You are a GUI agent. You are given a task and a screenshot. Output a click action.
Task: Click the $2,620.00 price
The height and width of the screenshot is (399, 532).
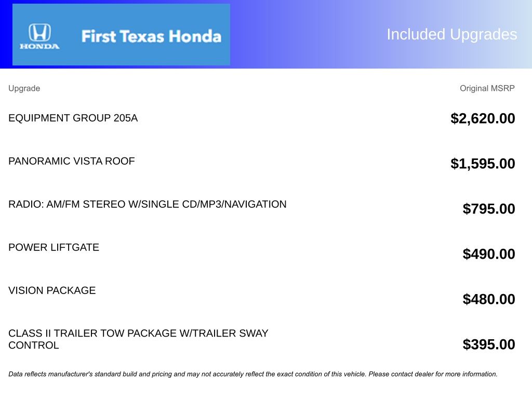tap(483, 118)
